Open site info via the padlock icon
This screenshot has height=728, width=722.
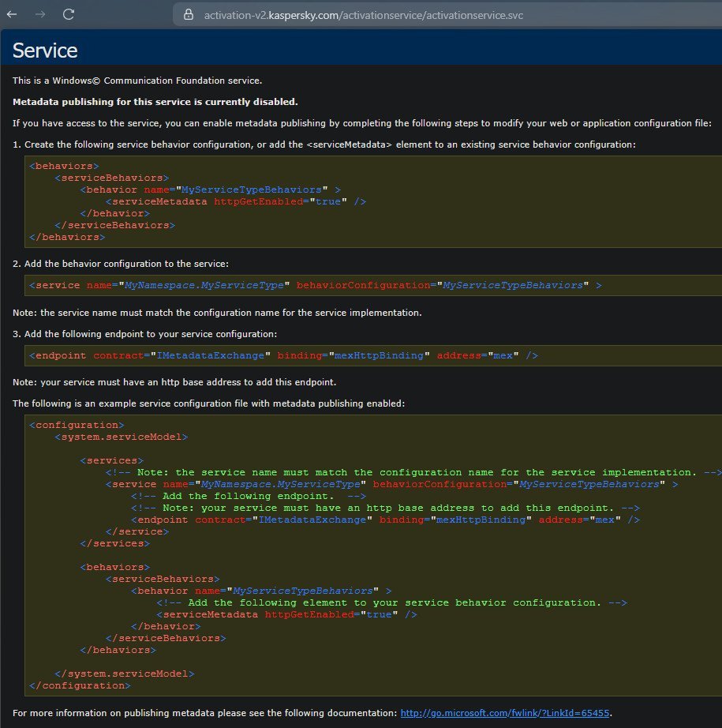(189, 15)
